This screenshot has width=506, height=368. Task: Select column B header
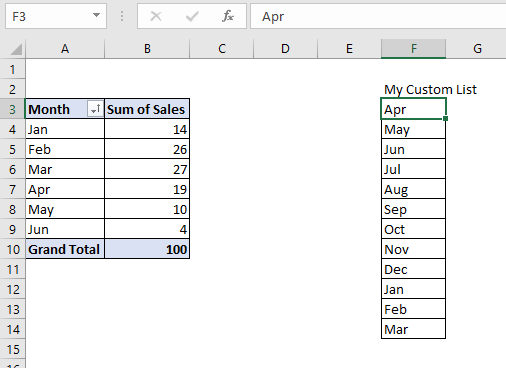pyautogui.click(x=147, y=49)
